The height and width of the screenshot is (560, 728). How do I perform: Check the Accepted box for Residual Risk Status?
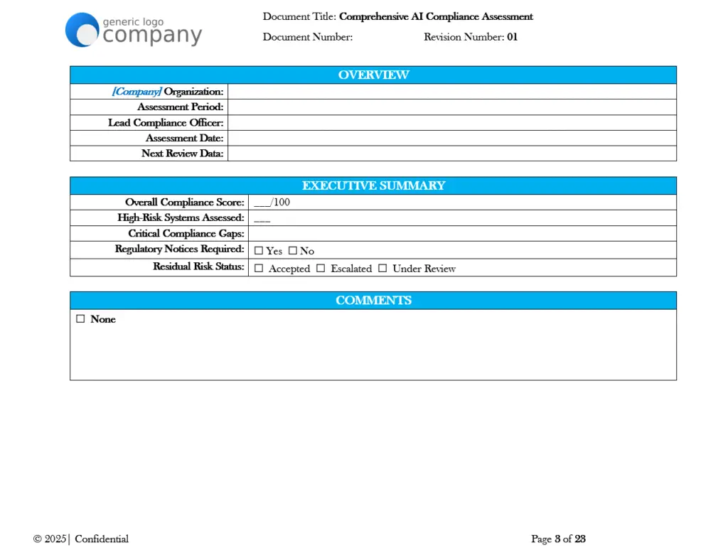(259, 268)
